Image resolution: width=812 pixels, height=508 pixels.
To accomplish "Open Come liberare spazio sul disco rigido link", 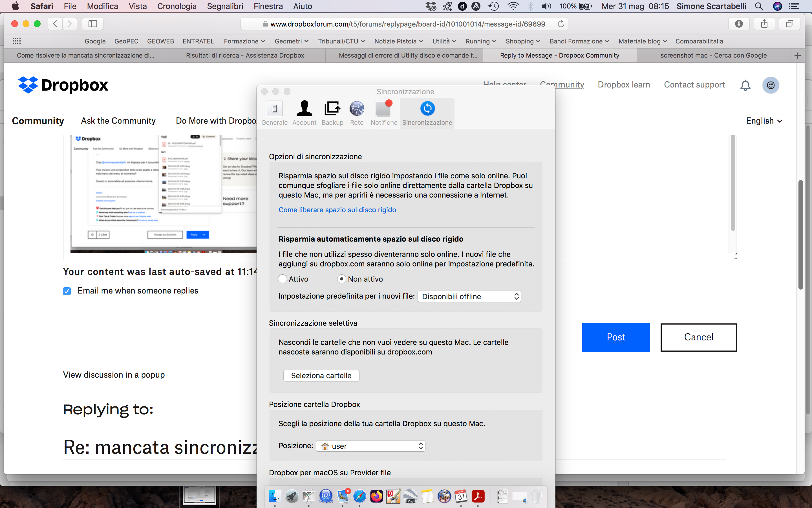I will pyautogui.click(x=337, y=210).
